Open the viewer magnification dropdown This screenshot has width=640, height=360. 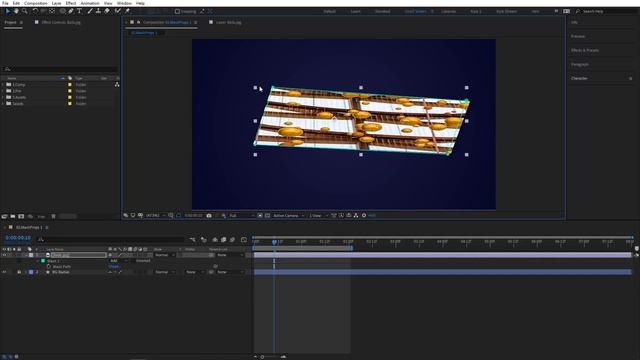(x=156, y=216)
